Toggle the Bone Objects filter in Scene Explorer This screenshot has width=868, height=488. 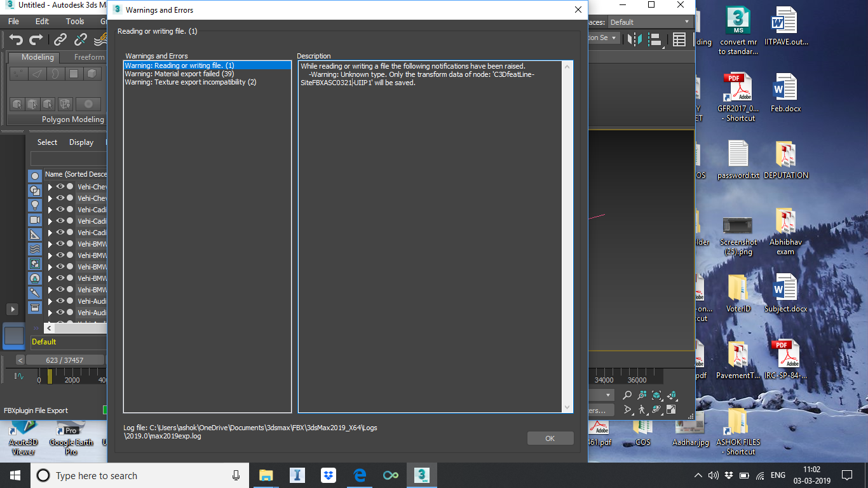coord(35,293)
